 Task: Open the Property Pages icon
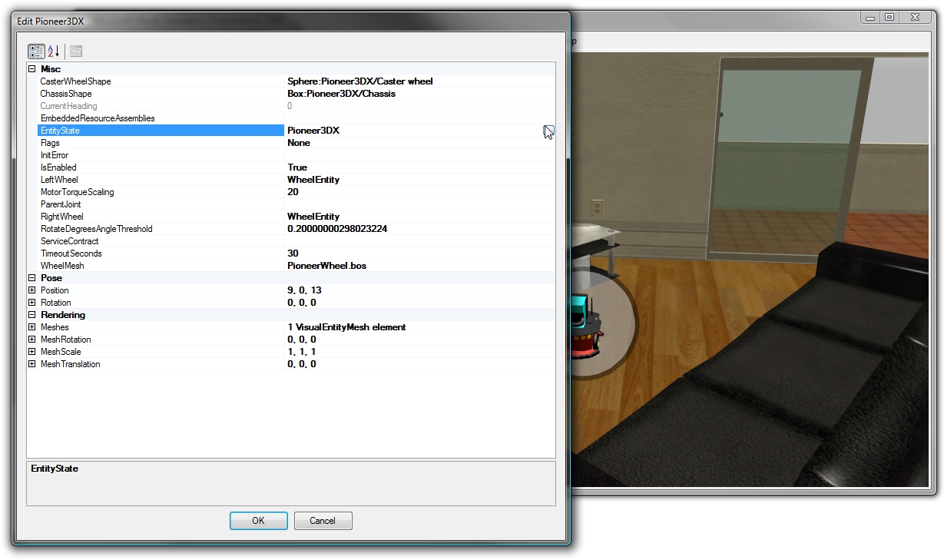[x=75, y=51]
